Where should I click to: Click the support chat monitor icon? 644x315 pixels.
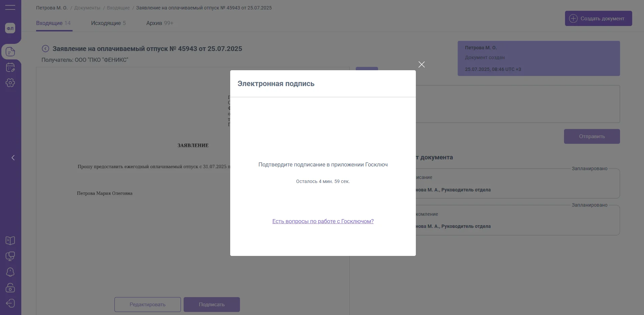click(x=10, y=256)
